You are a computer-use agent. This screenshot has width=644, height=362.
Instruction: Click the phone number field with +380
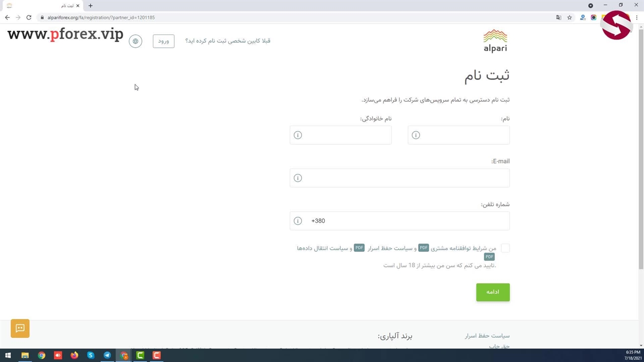(408, 221)
